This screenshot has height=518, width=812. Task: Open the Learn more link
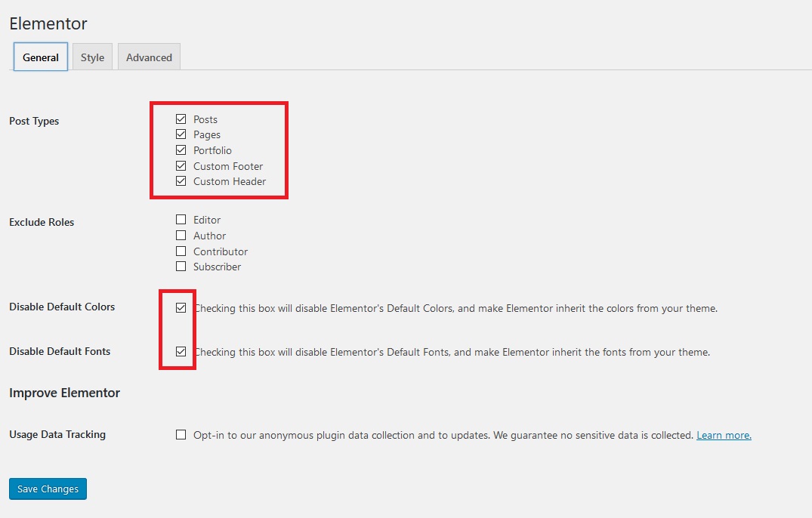pos(724,435)
